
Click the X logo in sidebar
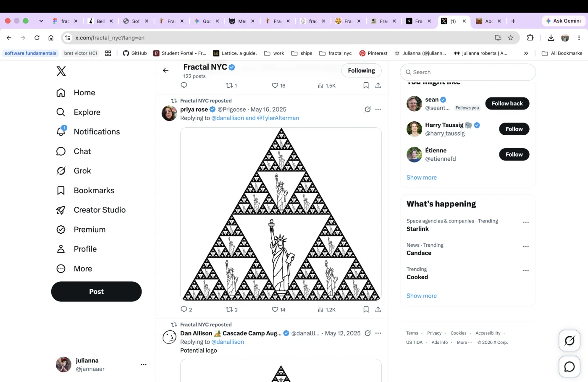tap(61, 71)
